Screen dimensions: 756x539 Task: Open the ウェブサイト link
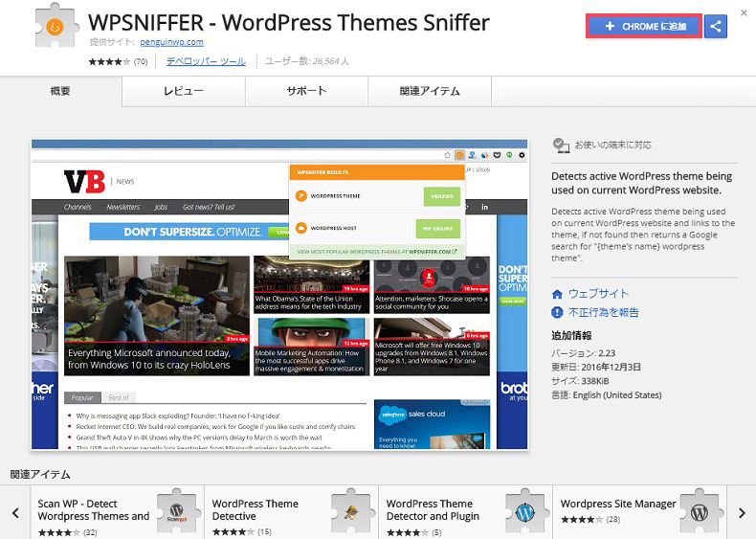tap(599, 293)
